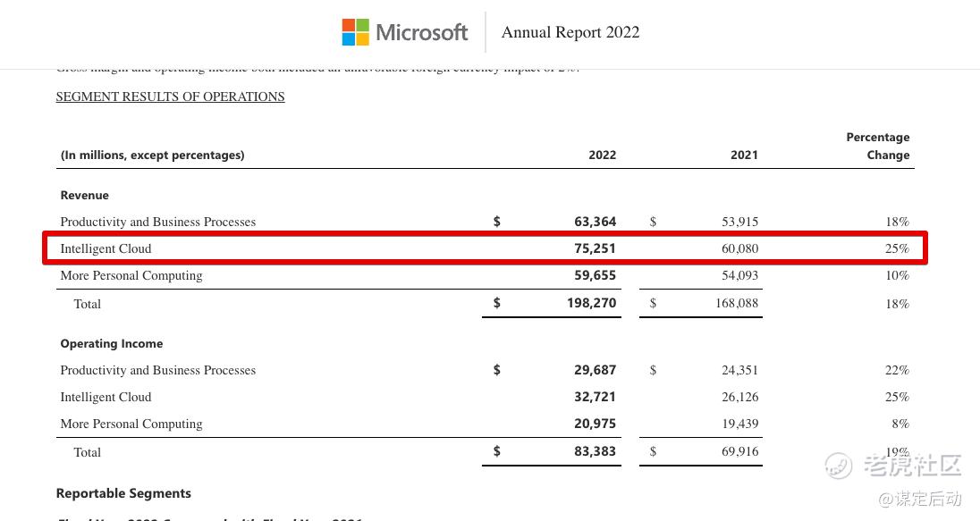The width and height of the screenshot is (980, 521).
Task: Select operating income 19,439
Action: [x=740, y=424]
